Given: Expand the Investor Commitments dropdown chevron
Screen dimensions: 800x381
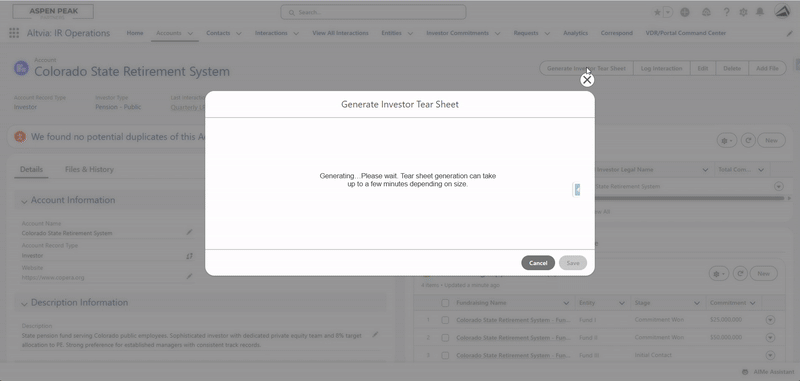Looking at the screenshot, I should [497, 34].
